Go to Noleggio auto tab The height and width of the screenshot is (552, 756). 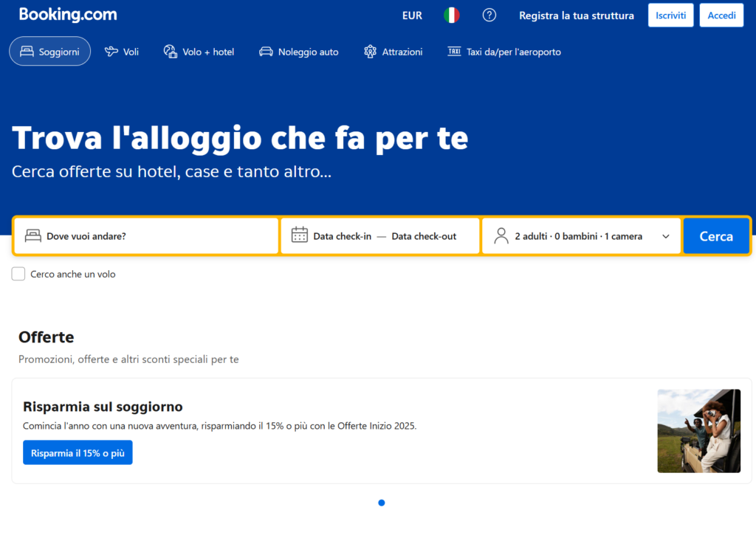coord(298,52)
